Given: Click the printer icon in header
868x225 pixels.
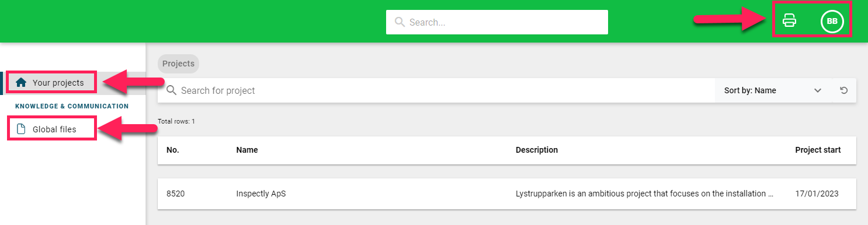Looking at the screenshot, I should pyautogui.click(x=789, y=21).
